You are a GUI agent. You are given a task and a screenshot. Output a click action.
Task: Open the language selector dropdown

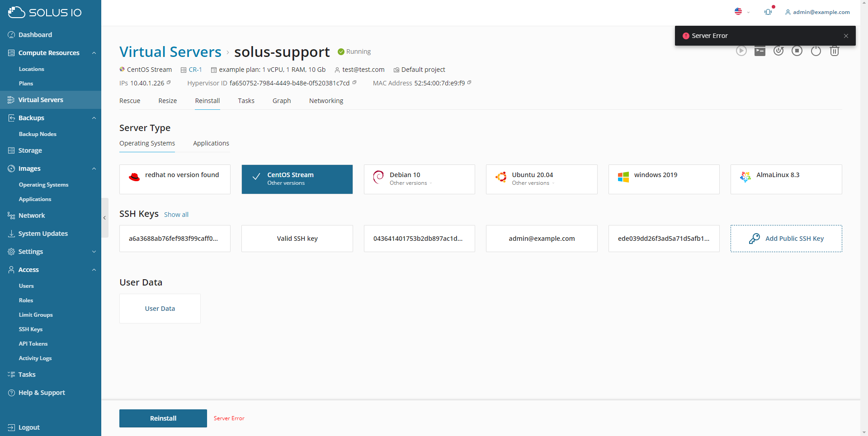[742, 12]
